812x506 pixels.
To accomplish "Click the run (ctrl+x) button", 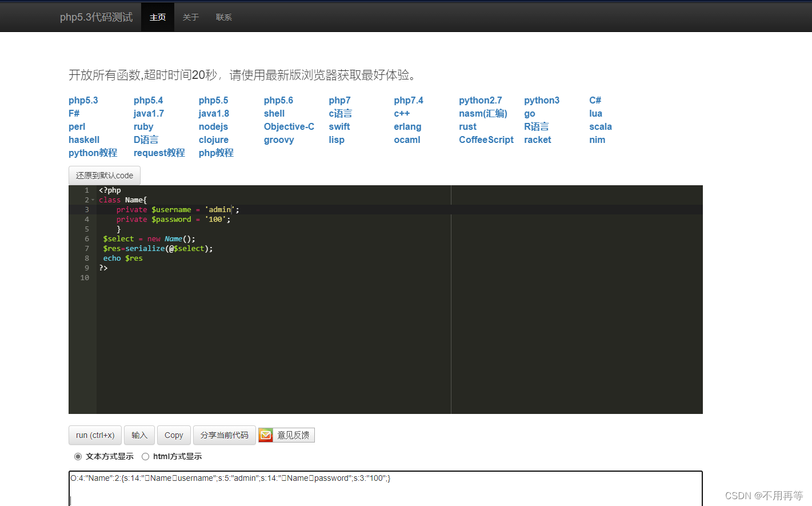I will tap(94, 435).
